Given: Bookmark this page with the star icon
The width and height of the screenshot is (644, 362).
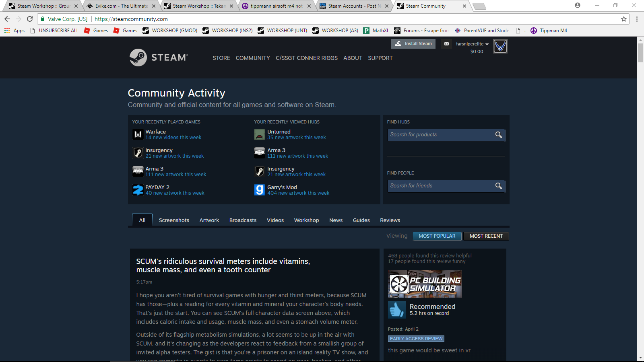Looking at the screenshot, I should click(624, 19).
